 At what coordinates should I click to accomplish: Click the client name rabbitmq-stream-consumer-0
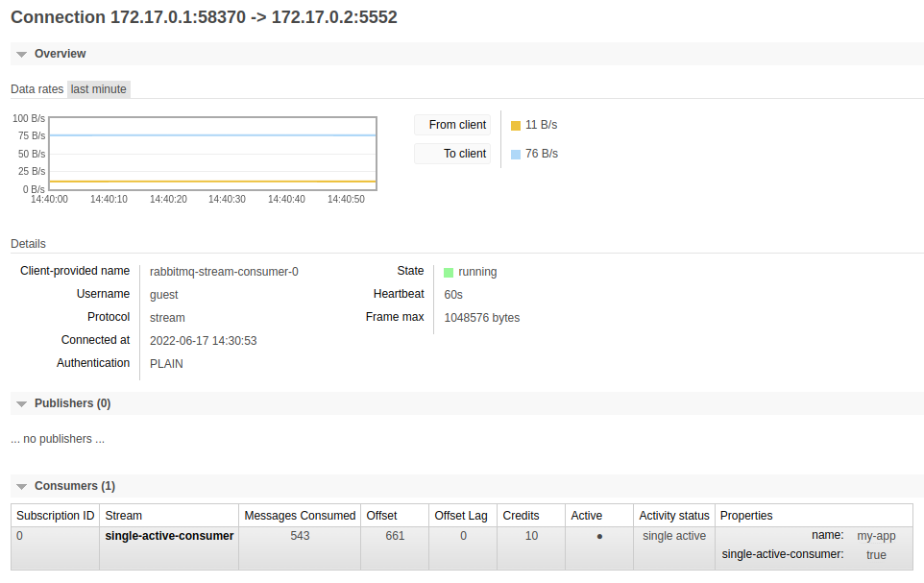point(224,272)
